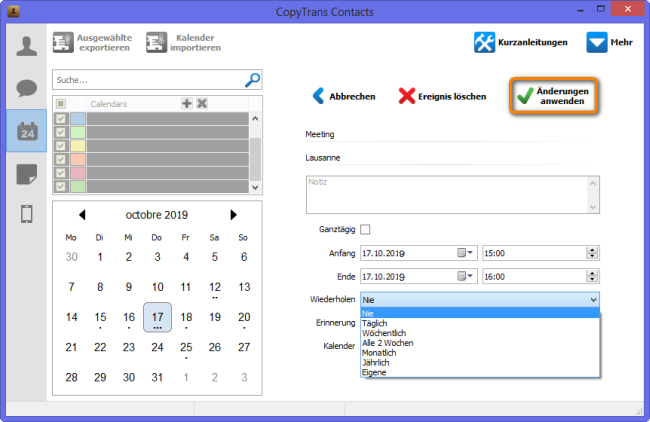This screenshot has width=650, height=422.
Task: Go to next month in calendar
Action: (x=233, y=215)
